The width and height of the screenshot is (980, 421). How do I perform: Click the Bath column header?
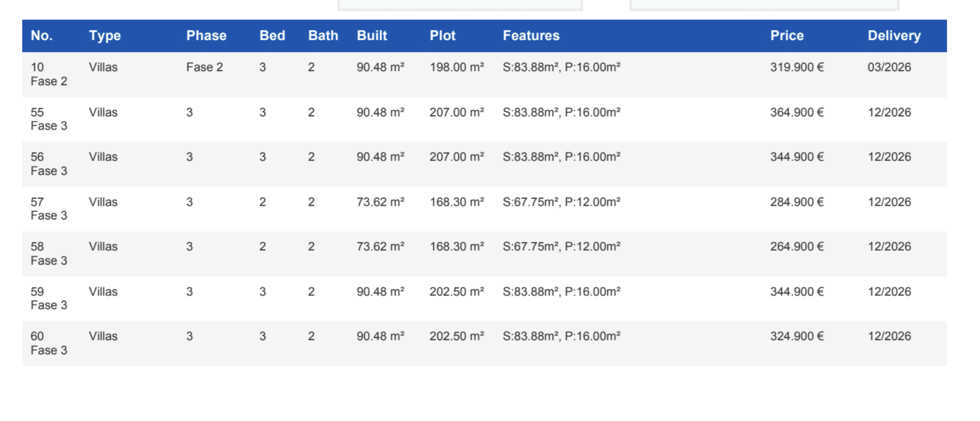click(x=323, y=36)
